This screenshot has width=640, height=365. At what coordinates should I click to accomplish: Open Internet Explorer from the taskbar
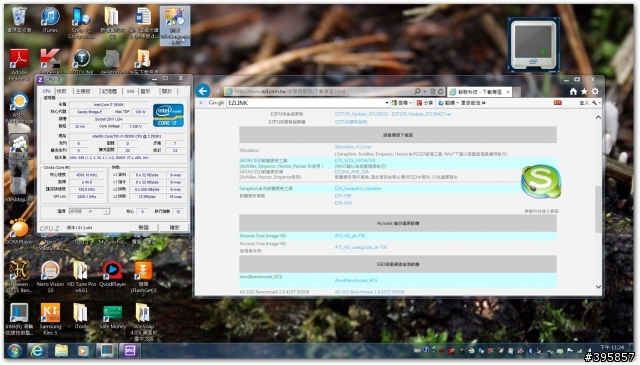click(38, 351)
